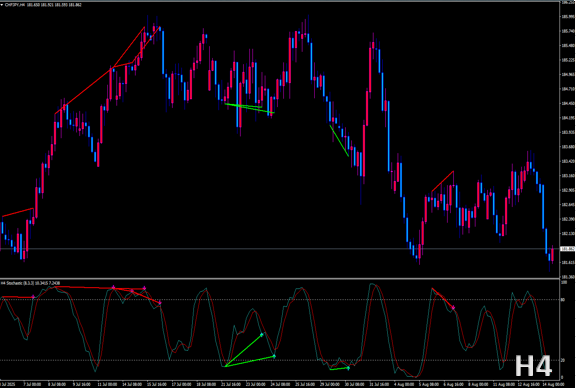Click the Stochastic(8,3,3) indicator label
Viewport: 576px width, 388px height.
coord(18,283)
